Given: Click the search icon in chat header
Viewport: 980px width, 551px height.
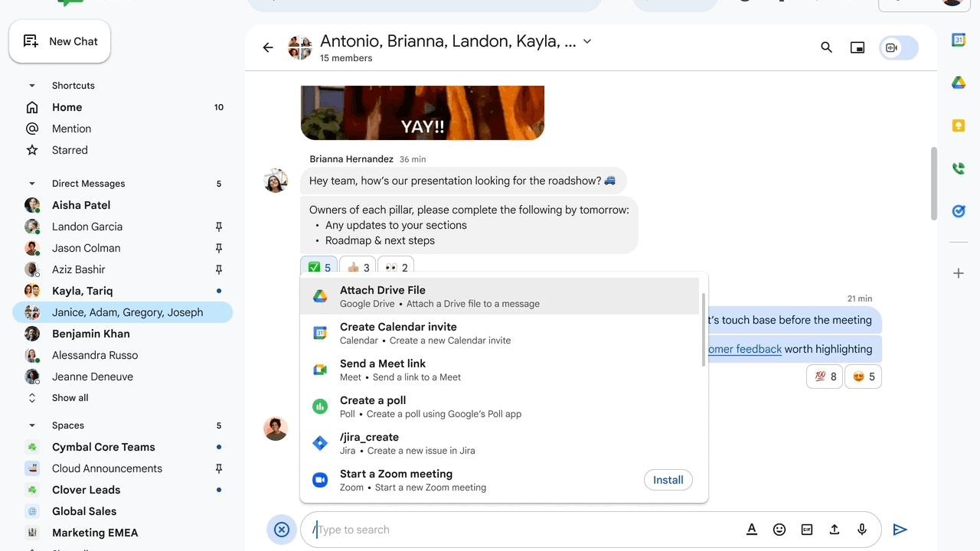Looking at the screenshot, I should [826, 47].
